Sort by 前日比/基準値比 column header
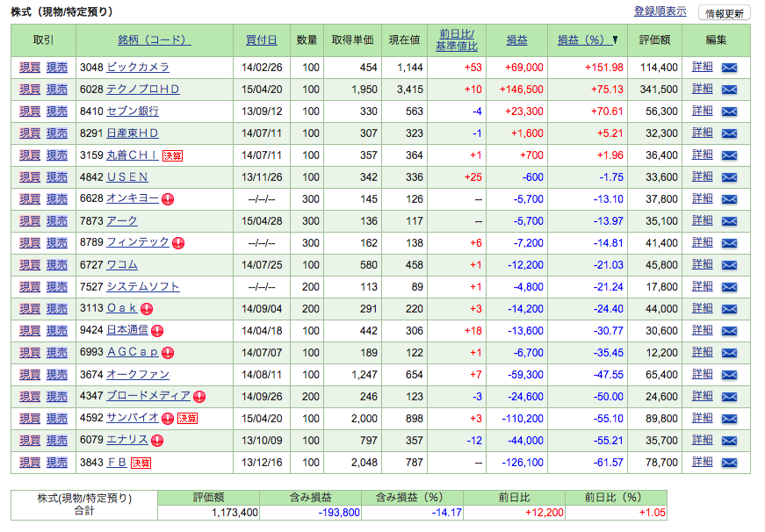Image resolution: width=765 pixels, height=532 pixels. 457,40
